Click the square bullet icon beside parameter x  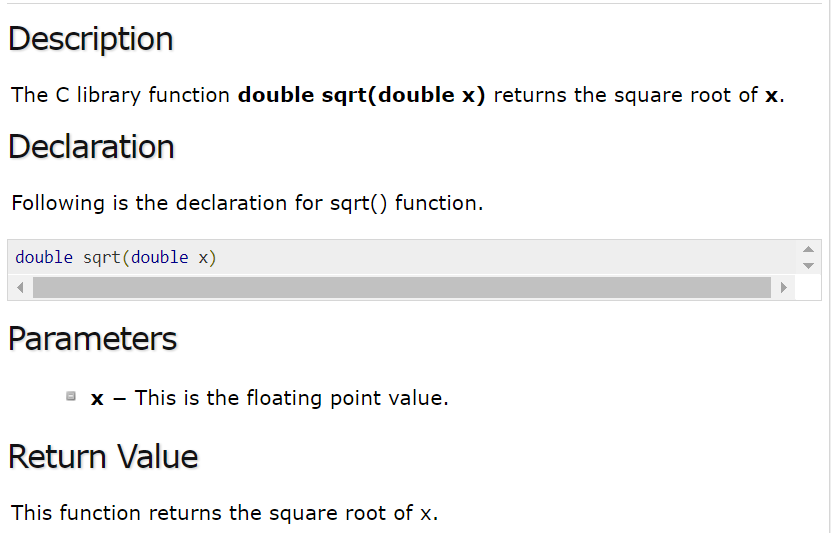pos(71,396)
